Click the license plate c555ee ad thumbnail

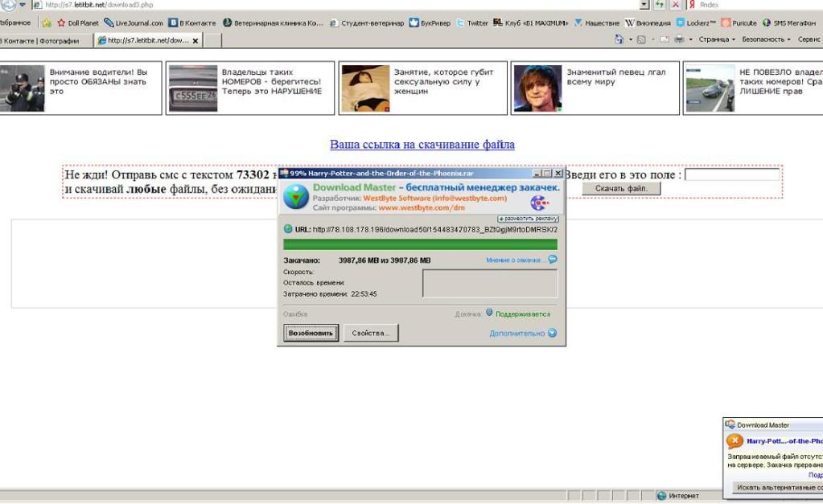(193, 88)
